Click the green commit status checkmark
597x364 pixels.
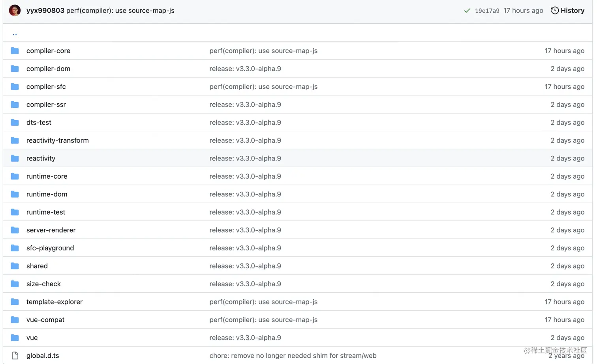[x=467, y=11]
